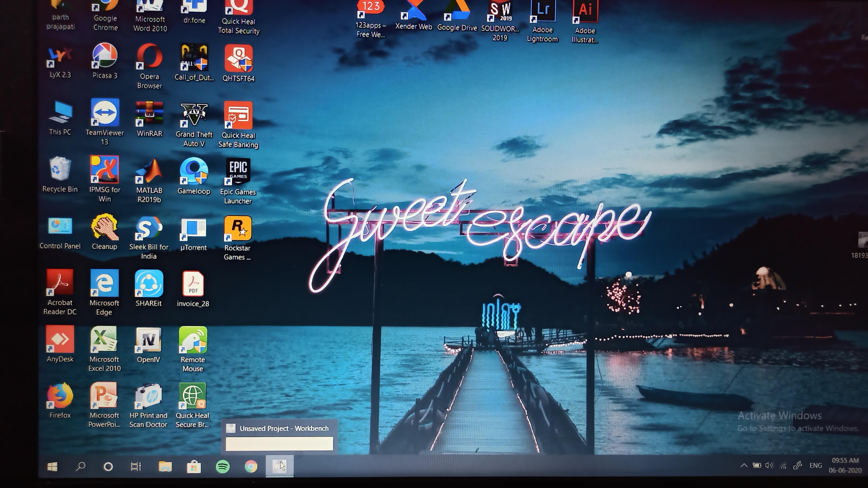The width and height of the screenshot is (868, 488).
Task: Select the uTorrent desktop shortcut
Action: tap(193, 229)
